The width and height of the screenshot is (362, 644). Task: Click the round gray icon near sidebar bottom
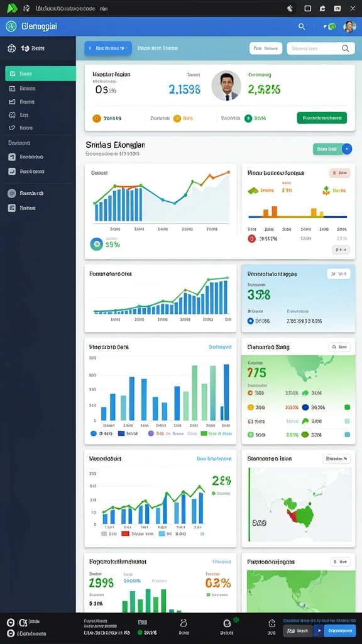click(12, 194)
